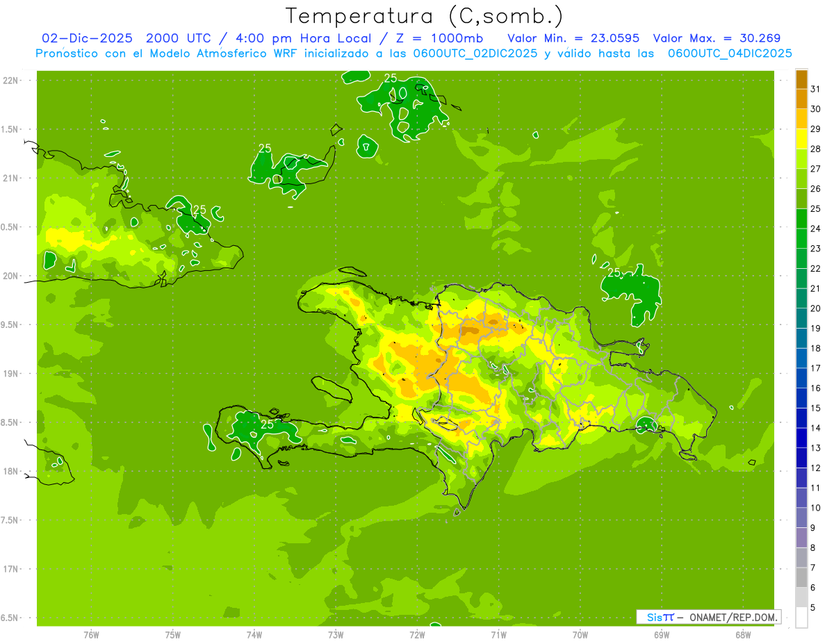Click the 69W longitude axis label

point(662,634)
